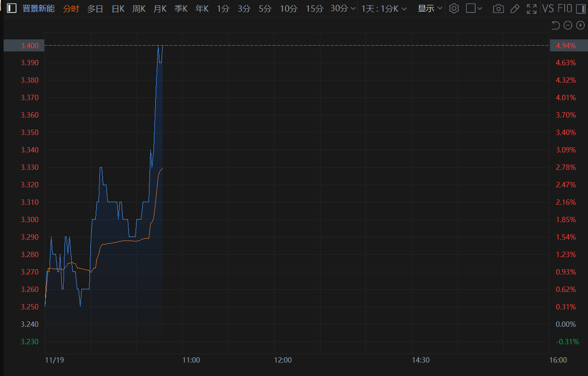Screen dimensions: 588x376
Task: Activate the pencil drawing tool
Action: 515,8
